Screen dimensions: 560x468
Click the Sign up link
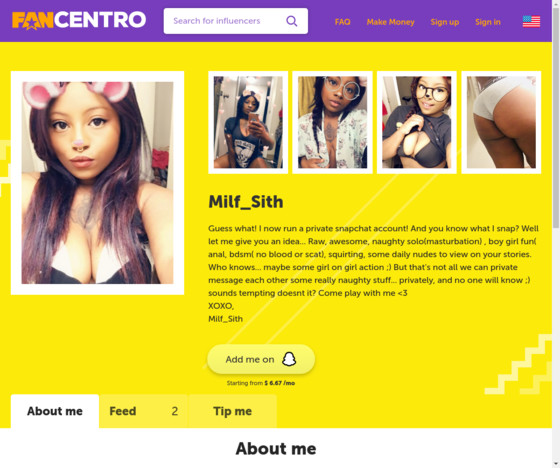445,22
